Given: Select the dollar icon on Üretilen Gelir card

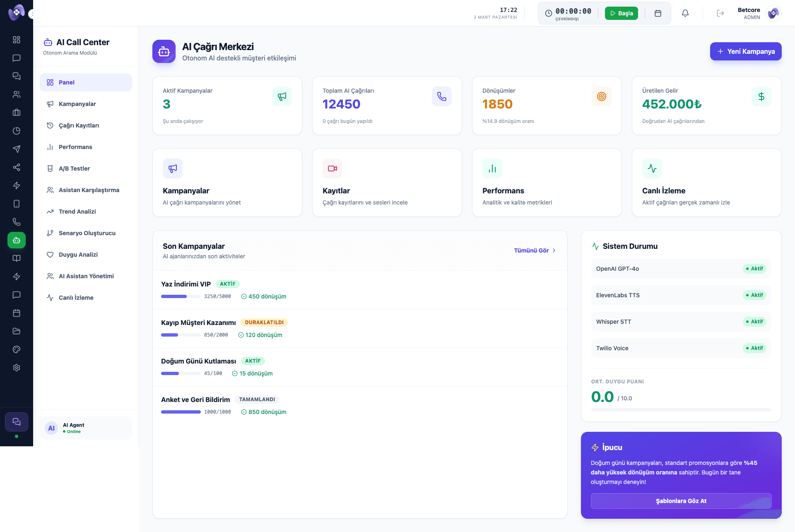Looking at the screenshot, I should point(761,96).
